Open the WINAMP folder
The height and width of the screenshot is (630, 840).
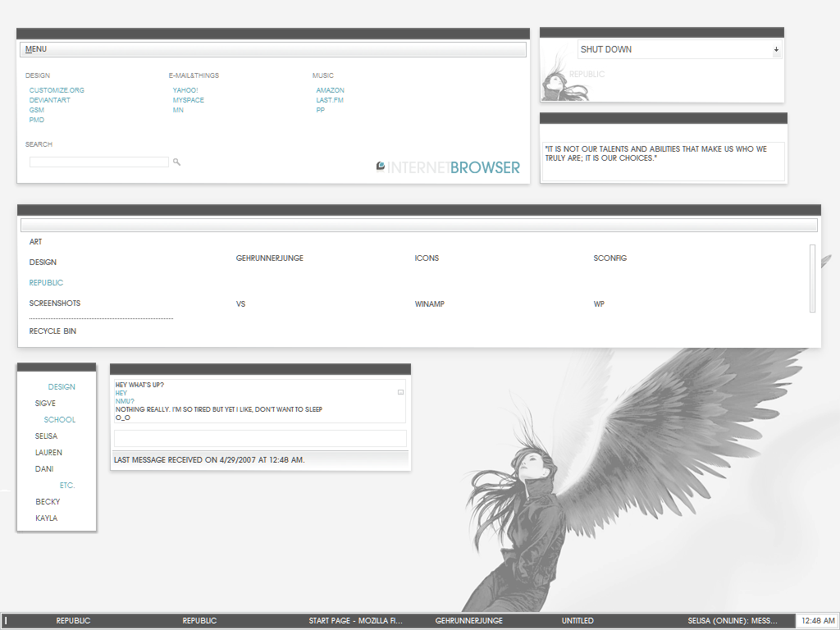[429, 304]
